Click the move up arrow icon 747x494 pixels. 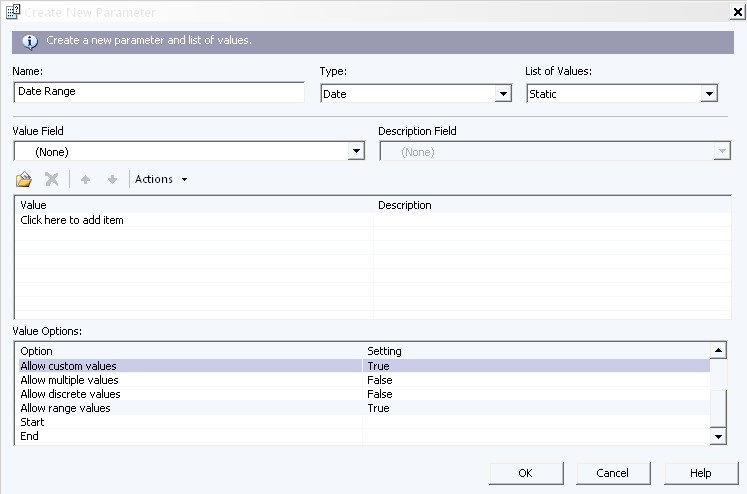tap(85, 180)
